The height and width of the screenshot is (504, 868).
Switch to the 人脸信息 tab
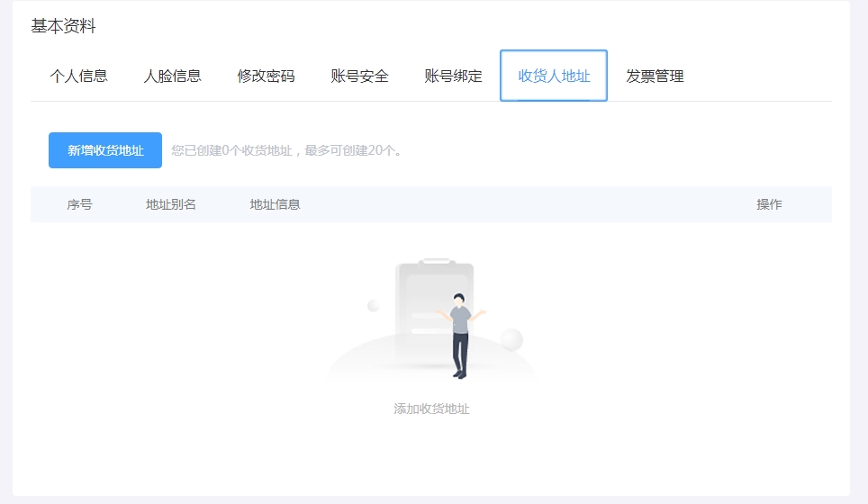pyautogui.click(x=172, y=76)
